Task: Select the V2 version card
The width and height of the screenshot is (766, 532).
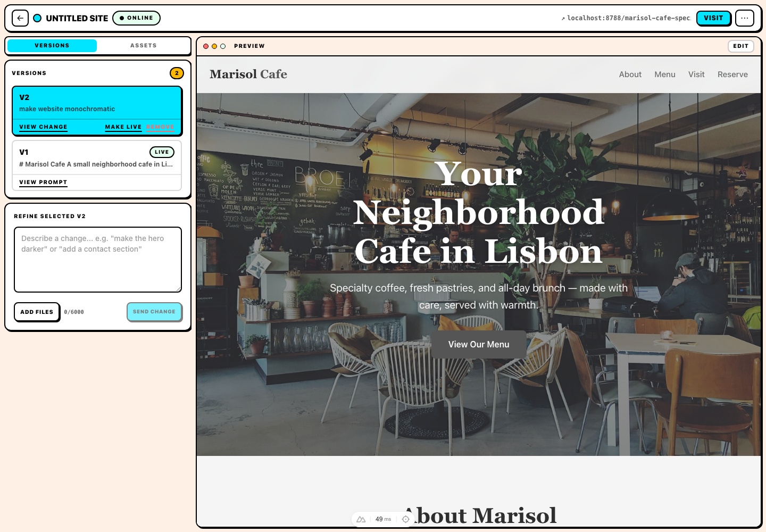Action: [97, 111]
